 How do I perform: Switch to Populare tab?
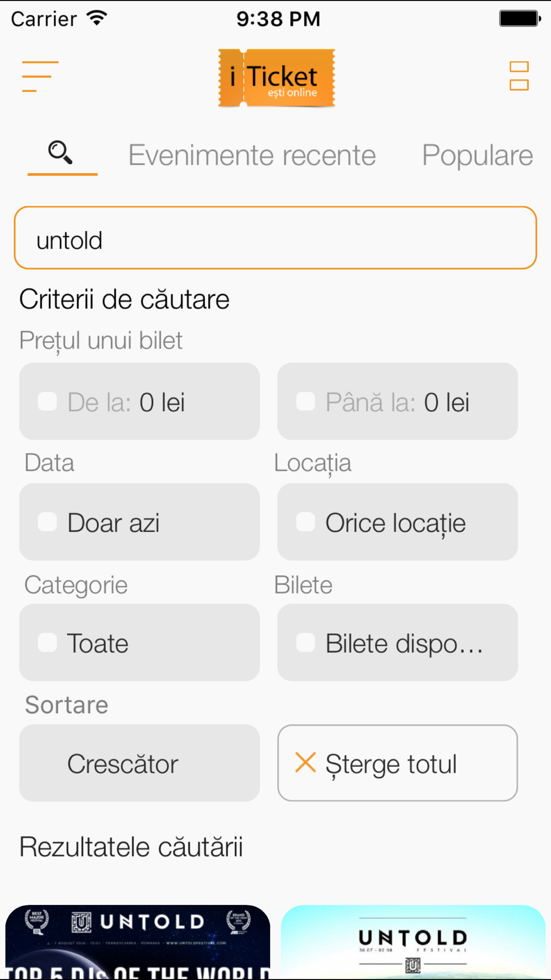pos(478,155)
